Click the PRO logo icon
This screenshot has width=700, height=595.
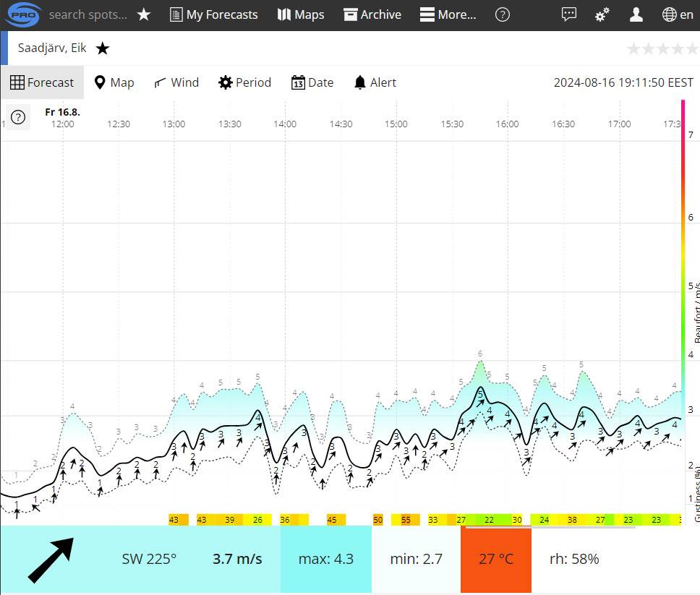22,14
